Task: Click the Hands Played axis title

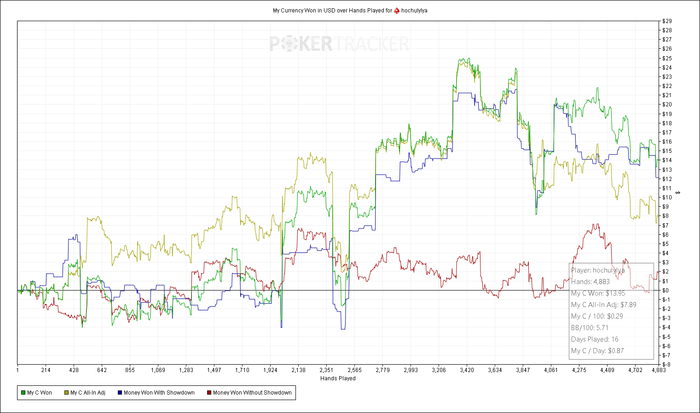Action: 338,378
